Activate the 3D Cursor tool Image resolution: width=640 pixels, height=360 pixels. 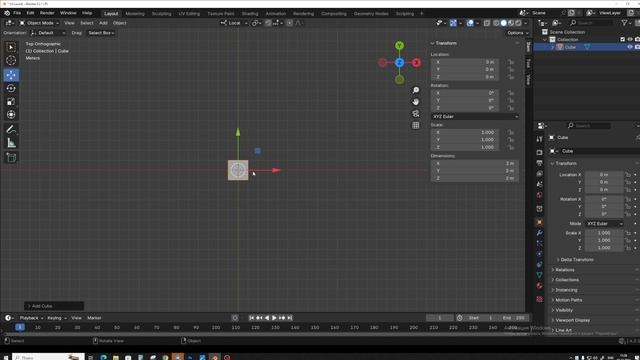click(11, 60)
